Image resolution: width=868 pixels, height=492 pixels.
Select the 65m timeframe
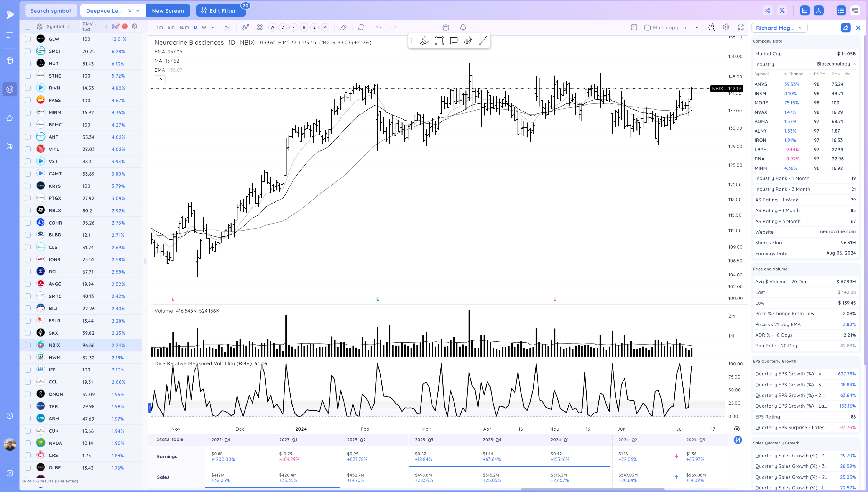pos(184,27)
